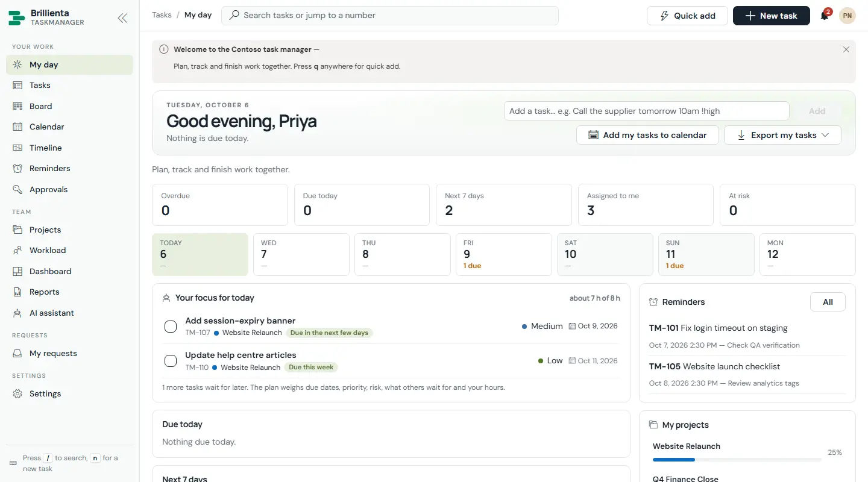Open notifications bell with badge

pos(825,16)
